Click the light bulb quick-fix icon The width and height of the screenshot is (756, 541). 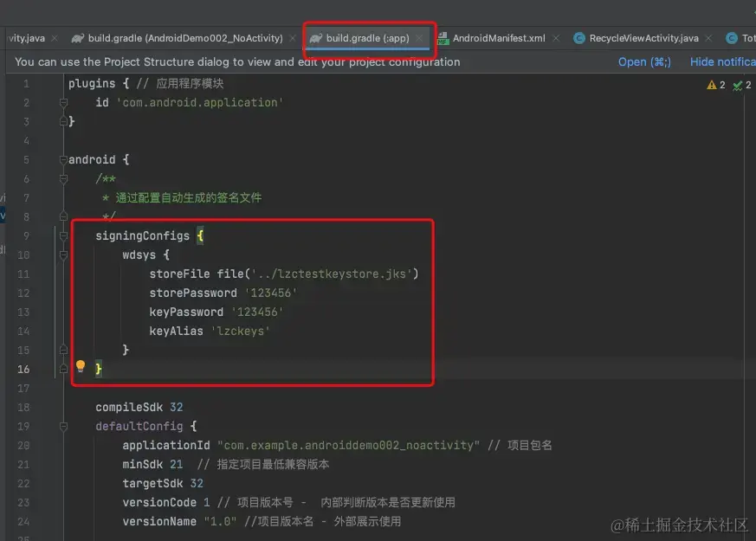tap(81, 367)
